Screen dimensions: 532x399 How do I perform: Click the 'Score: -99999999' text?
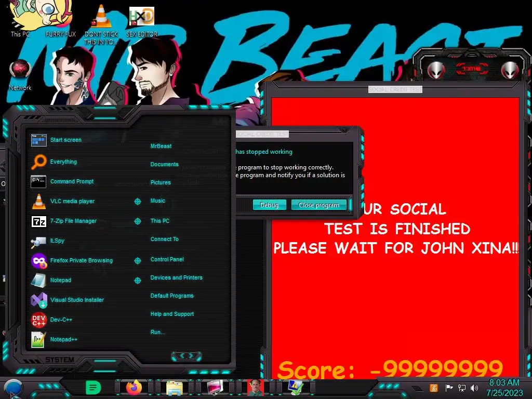(x=390, y=369)
